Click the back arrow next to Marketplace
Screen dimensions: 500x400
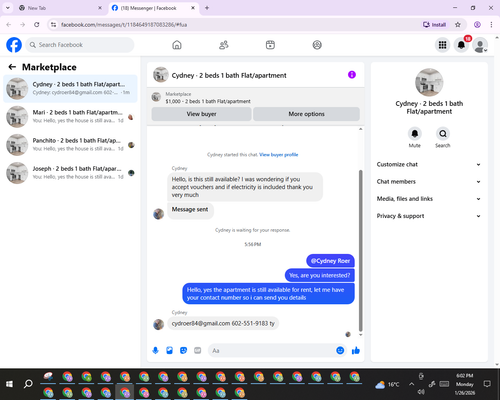(x=12, y=67)
